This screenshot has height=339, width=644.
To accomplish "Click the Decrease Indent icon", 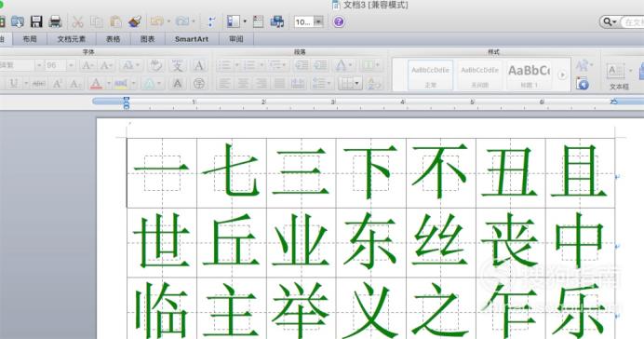I will coord(302,65).
